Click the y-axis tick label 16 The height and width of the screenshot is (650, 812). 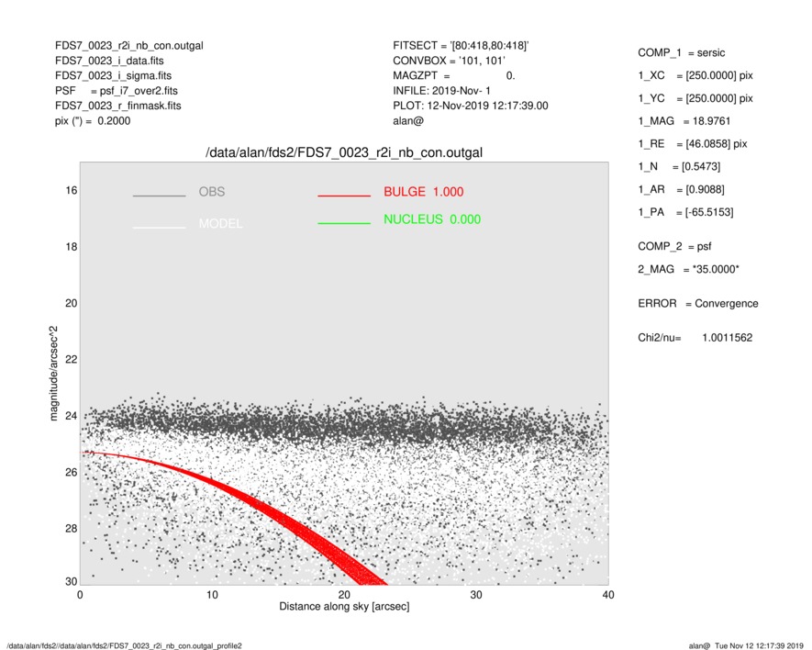(x=71, y=191)
